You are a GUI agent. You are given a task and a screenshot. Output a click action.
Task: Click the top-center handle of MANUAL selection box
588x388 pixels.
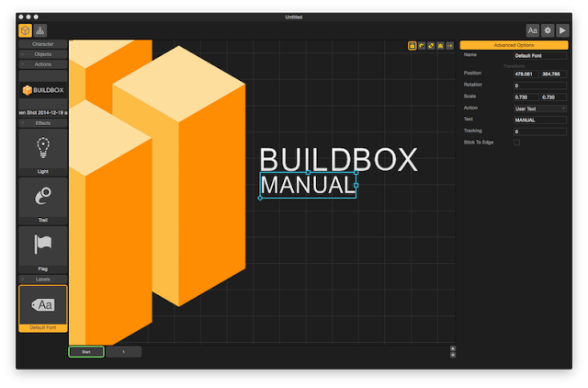(308, 173)
